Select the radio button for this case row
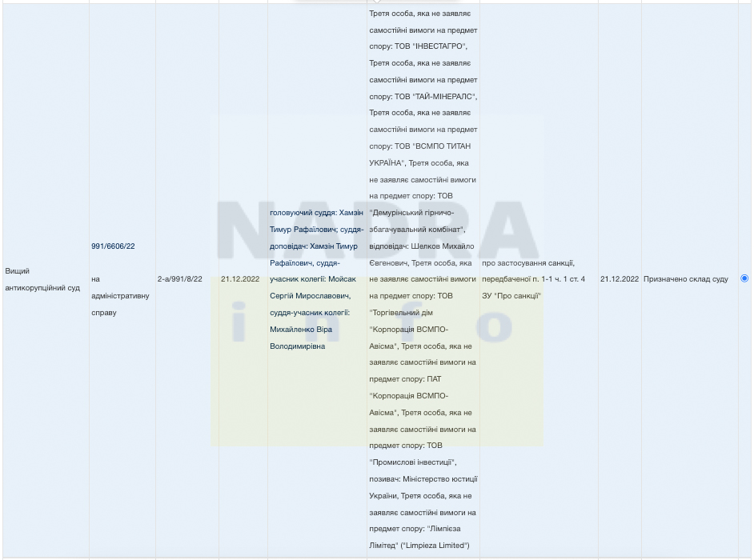This screenshot has width=754, height=560. [744, 278]
